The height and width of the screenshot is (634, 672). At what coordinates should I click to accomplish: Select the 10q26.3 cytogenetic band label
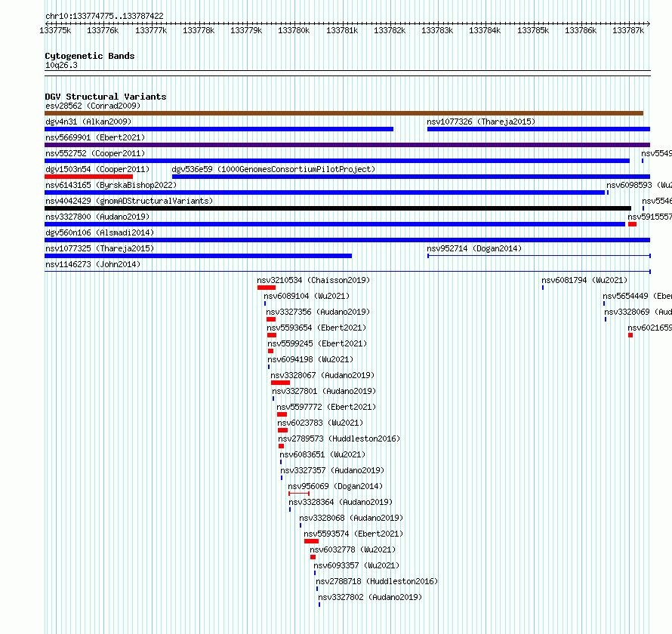pyautogui.click(x=61, y=65)
